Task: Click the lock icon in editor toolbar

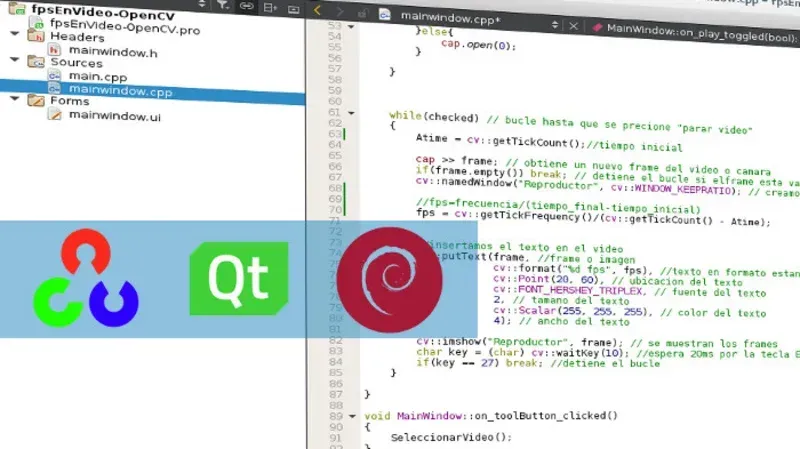Action: (362, 13)
